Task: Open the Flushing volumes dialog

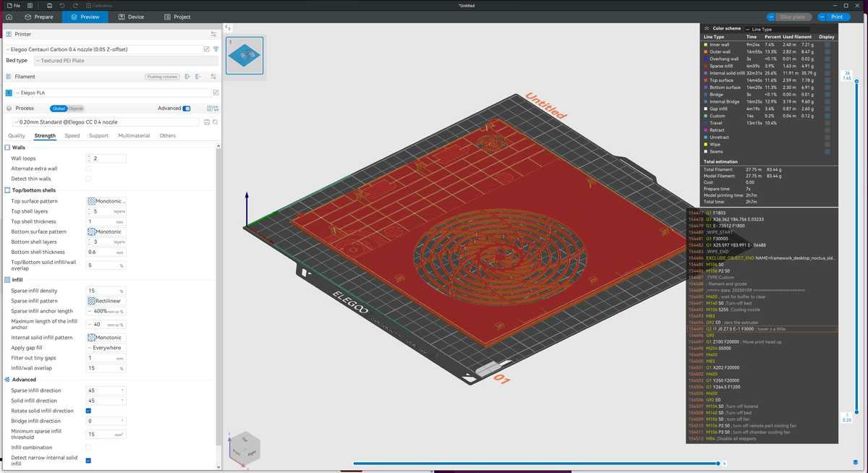Action: click(x=163, y=76)
